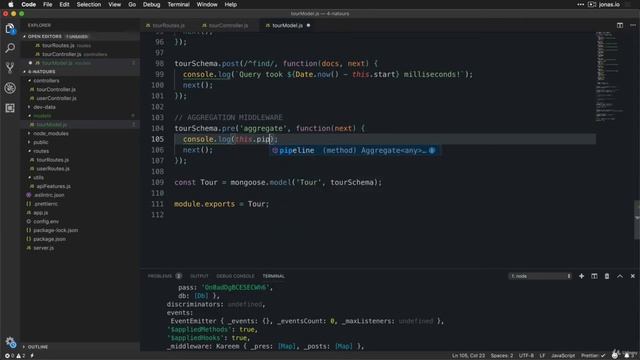Switch to the DEBUG CONSOLE panel tab
The image size is (640, 360).
click(235, 276)
